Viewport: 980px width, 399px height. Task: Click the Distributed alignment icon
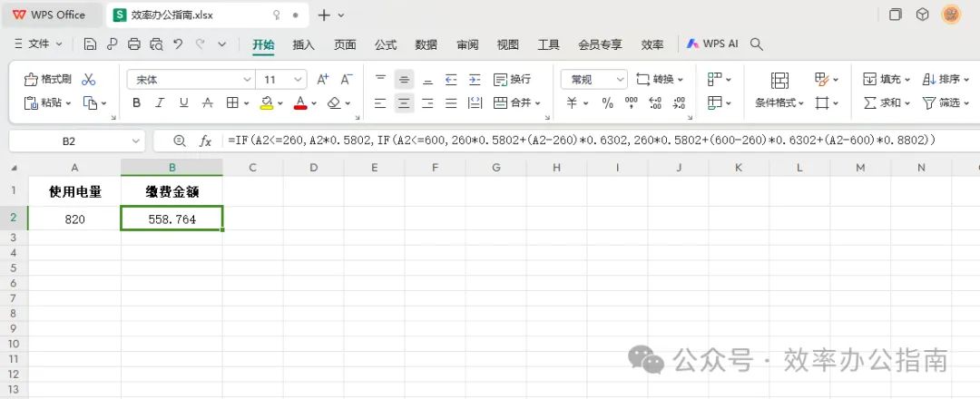[x=475, y=103]
